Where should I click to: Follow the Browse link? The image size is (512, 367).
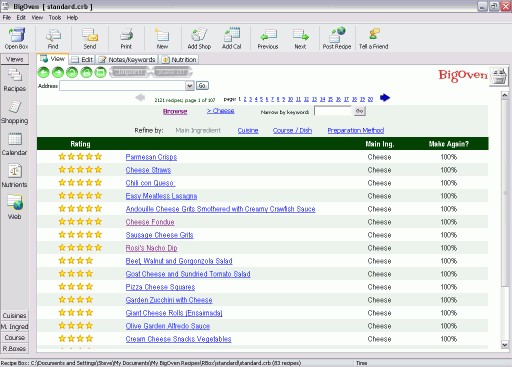pos(175,112)
